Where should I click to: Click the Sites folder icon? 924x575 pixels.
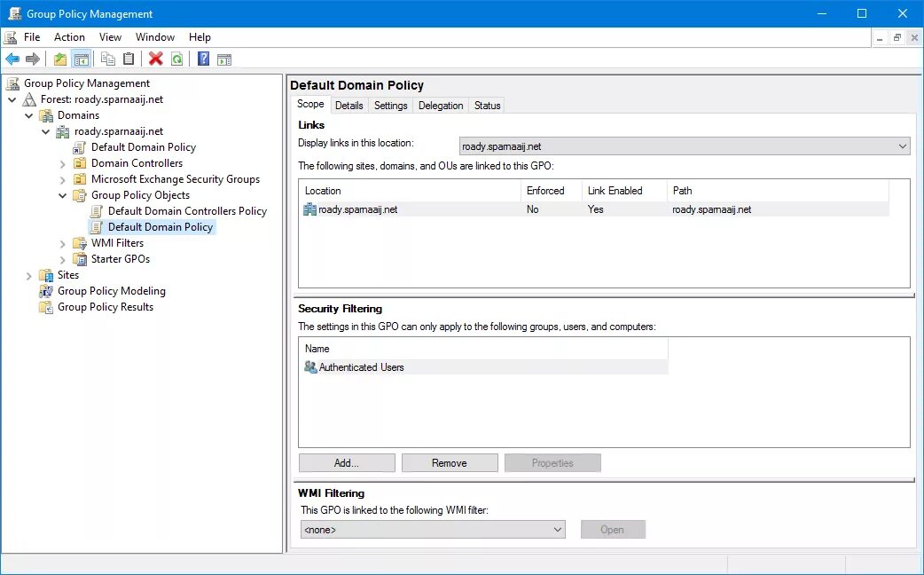point(46,275)
